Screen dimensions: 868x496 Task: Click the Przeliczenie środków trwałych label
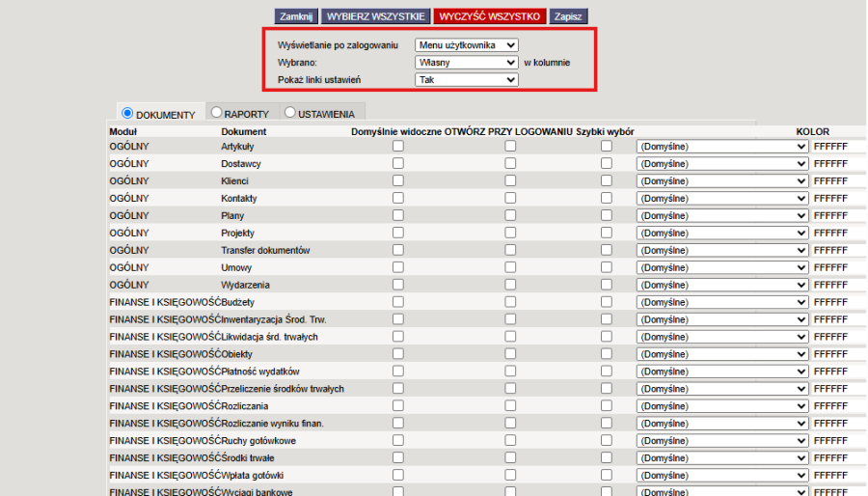coord(283,389)
